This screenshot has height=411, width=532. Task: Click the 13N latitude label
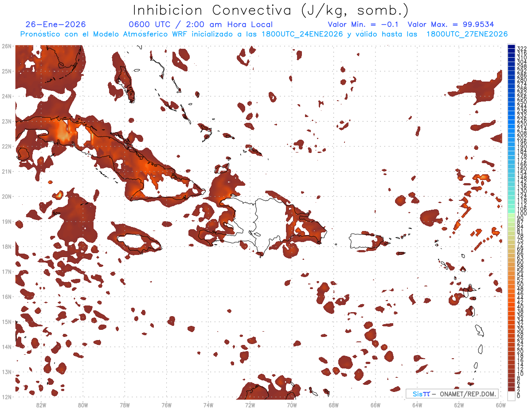(x=7, y=372)
